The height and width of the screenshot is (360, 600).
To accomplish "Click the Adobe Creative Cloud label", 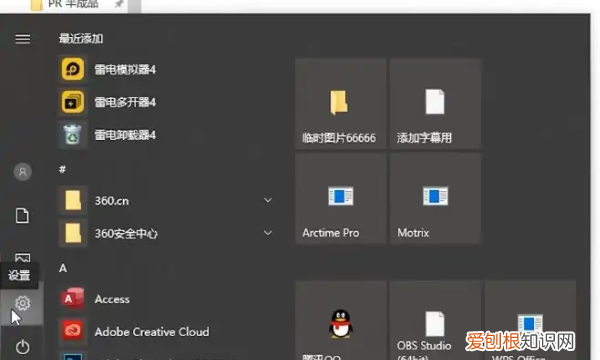I will (x=152, y=332).
